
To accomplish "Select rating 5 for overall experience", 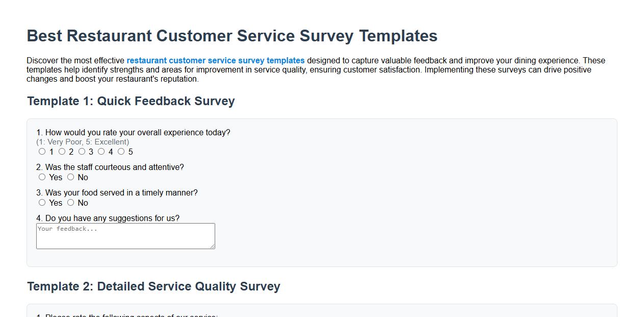I will click(x=121, y=152).
